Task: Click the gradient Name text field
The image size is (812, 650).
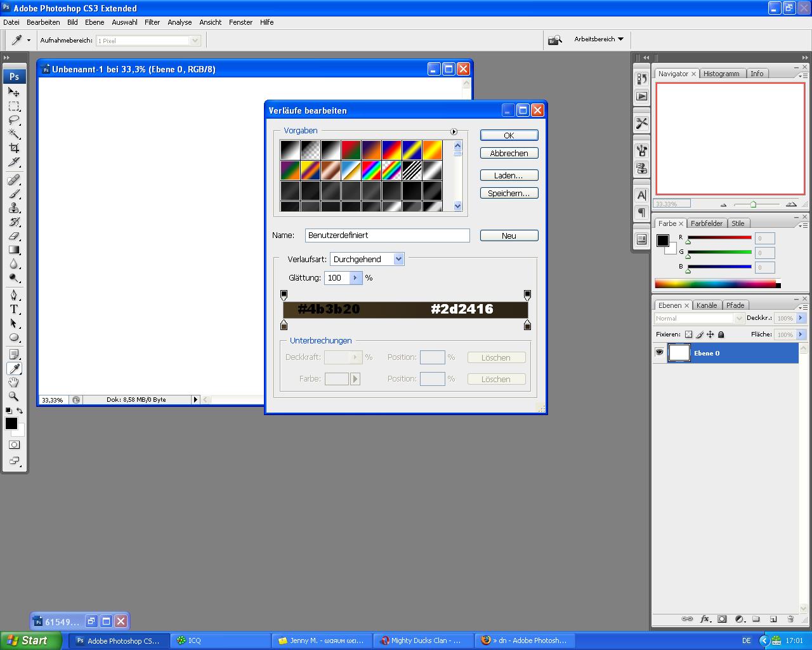Action: (387, 235)
